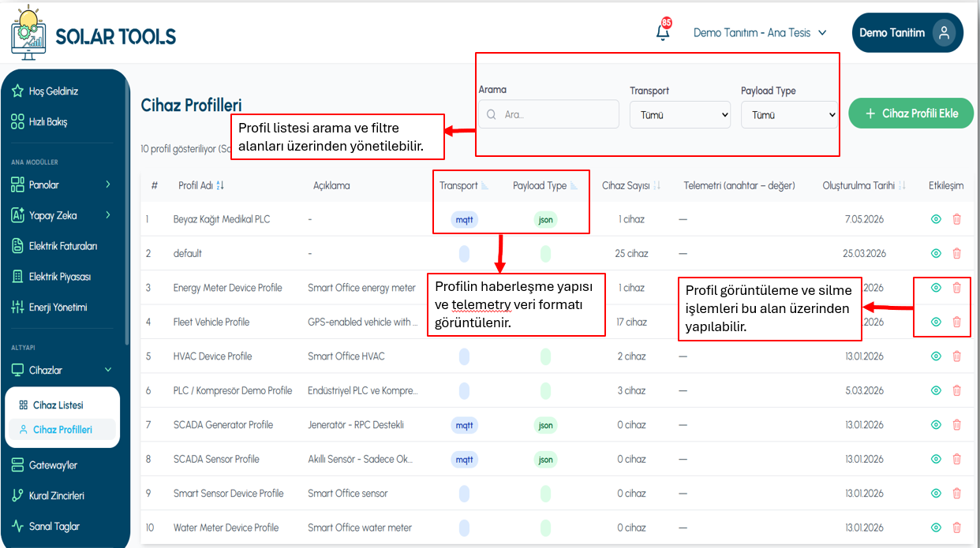Open the Payload Type filter dropdown

tap(789, 114)
